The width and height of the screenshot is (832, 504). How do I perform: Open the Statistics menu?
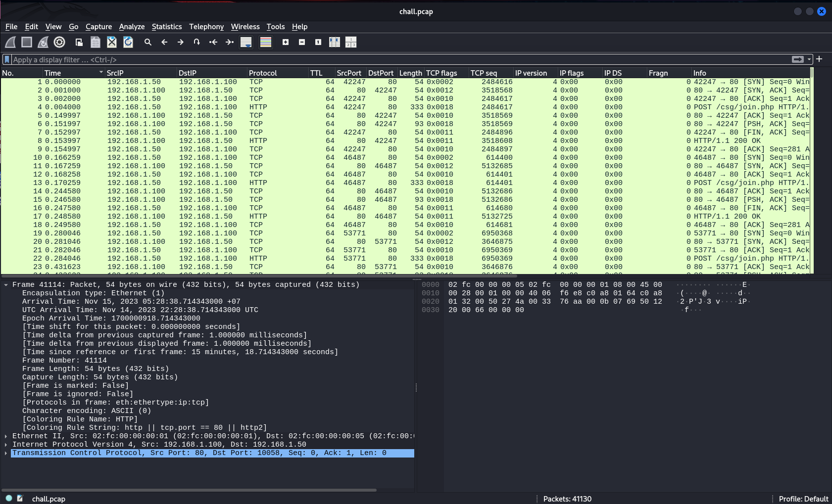pyautogui.click(x=167, y=27)
